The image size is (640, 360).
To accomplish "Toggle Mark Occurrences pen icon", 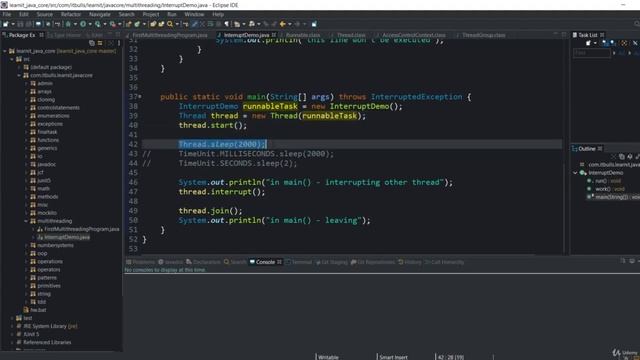I will [x=195, y=24].
